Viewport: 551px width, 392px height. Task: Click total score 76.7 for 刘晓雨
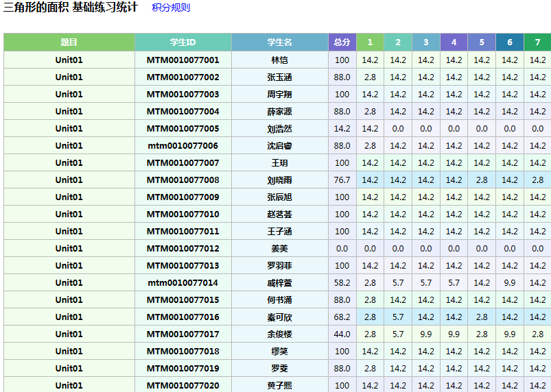coord(342,180)
